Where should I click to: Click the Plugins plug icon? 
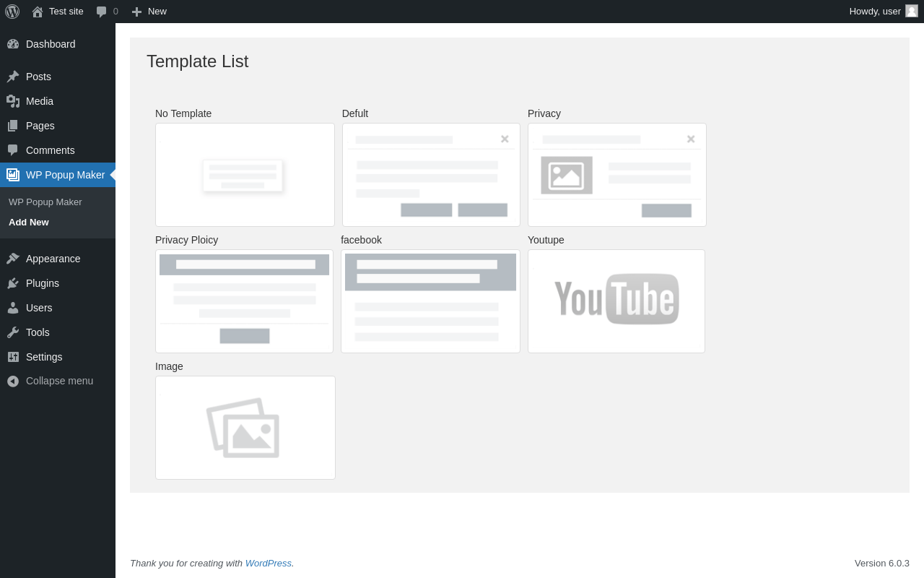click(x=13, y=283)
